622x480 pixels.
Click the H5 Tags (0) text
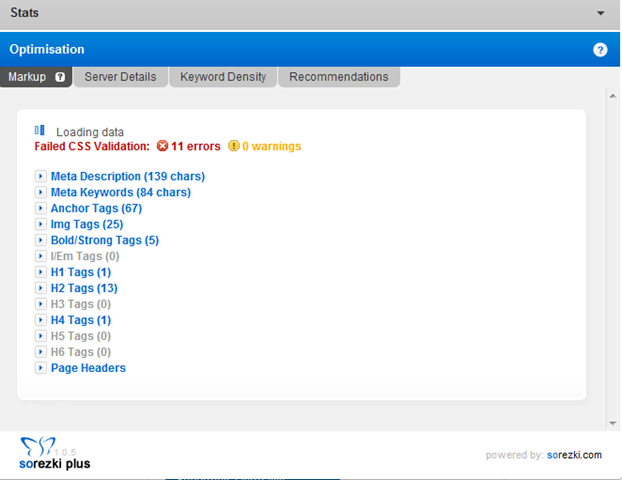coord(81,336)
